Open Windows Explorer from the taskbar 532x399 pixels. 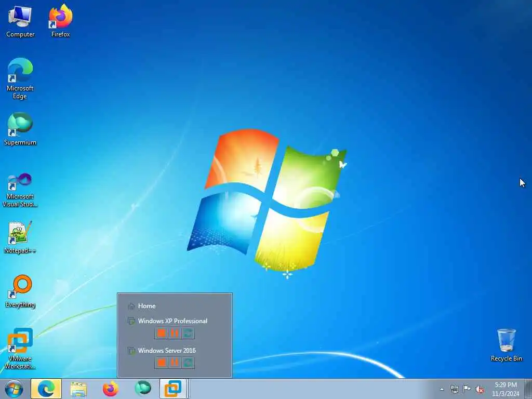coord(78,389)
